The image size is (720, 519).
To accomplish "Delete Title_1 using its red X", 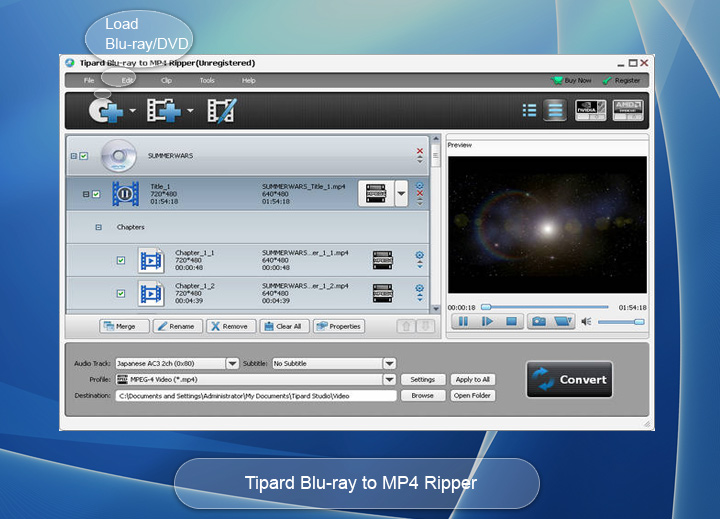I will 420,193.
